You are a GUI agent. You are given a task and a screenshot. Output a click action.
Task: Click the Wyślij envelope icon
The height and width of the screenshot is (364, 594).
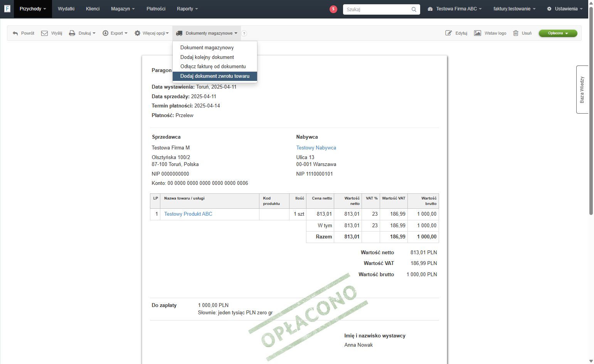click(45, 33)
